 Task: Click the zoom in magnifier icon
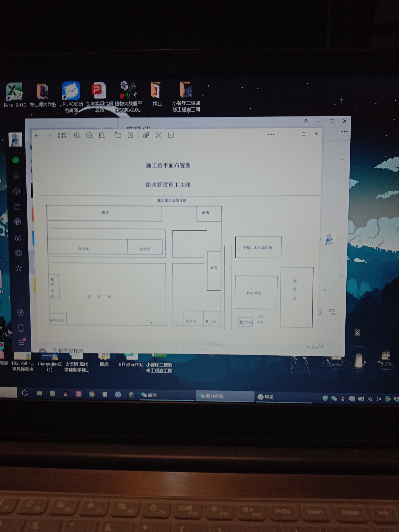pyautogui.click(x=77, y=135)
